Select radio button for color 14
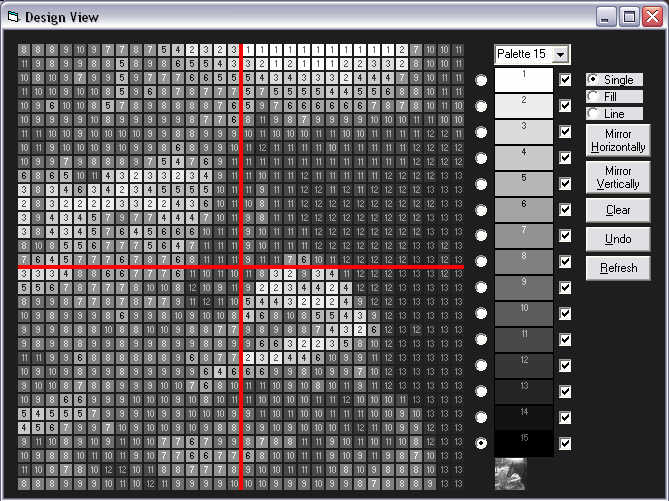This screenshot has height=501, width=669. click(481, 417)
